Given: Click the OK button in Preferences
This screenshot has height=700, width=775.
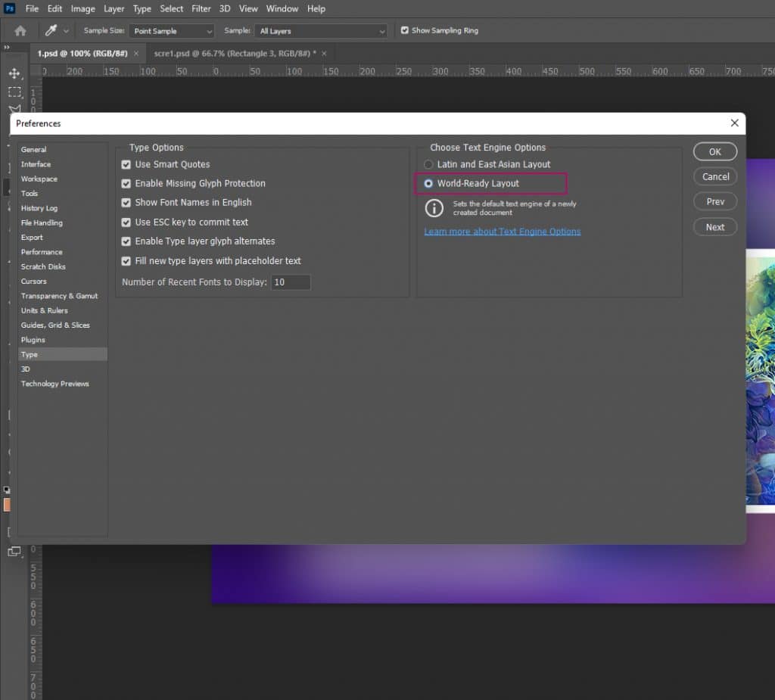Looking at the screenshot, I should click(714, 151).
